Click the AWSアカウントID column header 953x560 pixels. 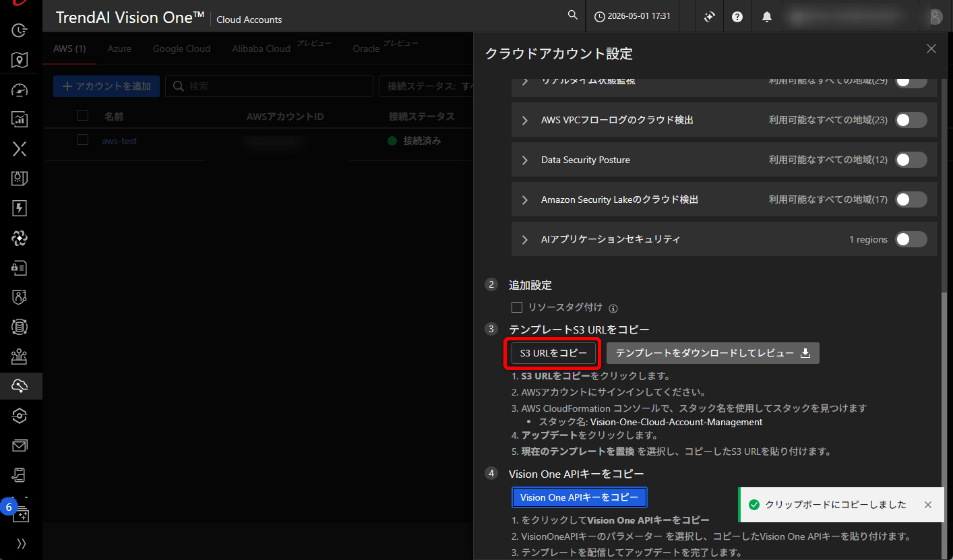285,117
